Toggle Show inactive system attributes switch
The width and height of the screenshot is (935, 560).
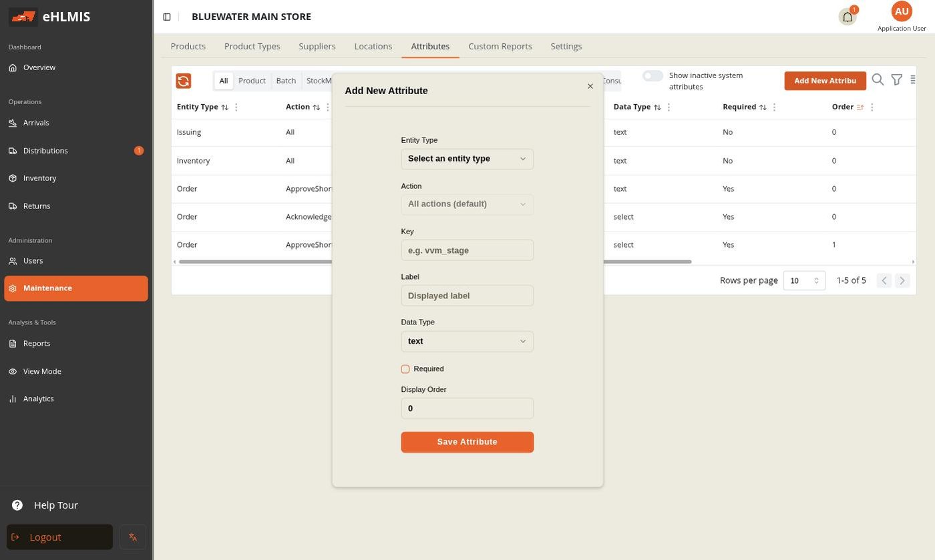coord(652,76)
